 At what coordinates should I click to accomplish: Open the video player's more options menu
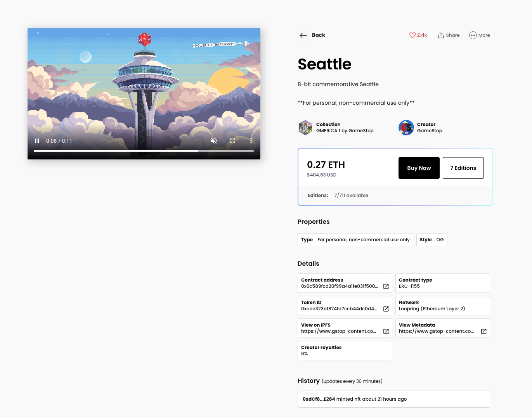click(x=251, y=141)
